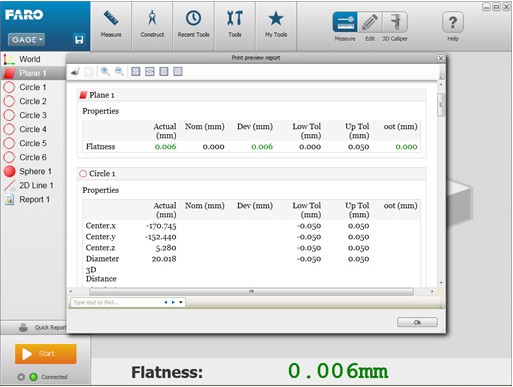Click Center.x actual value -170.745
The image size is (513, 387).
point(161,226)
